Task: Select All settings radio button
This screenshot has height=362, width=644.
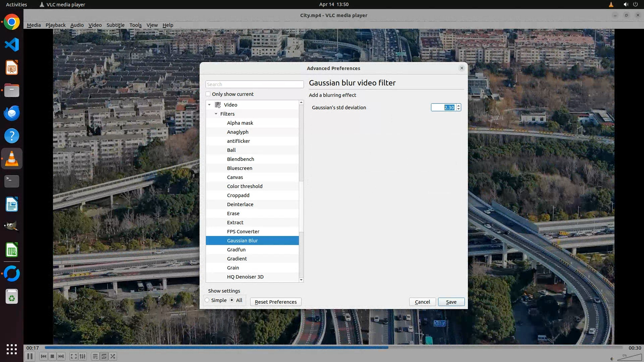Action: 232,300
